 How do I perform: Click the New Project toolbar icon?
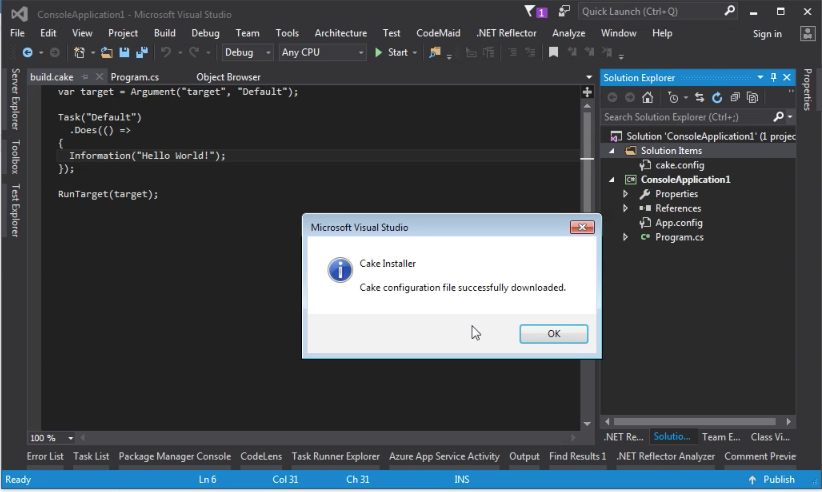pyautogui.click(x=79, y=52)
